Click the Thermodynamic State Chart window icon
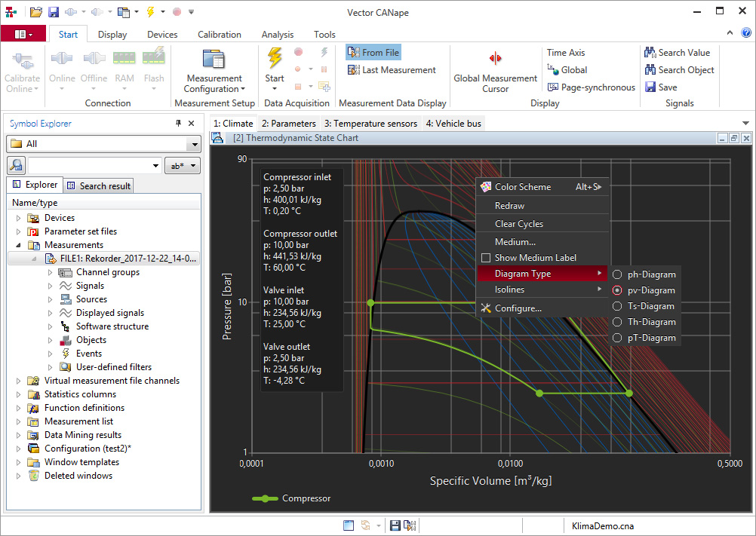 (x=217, y=138)
